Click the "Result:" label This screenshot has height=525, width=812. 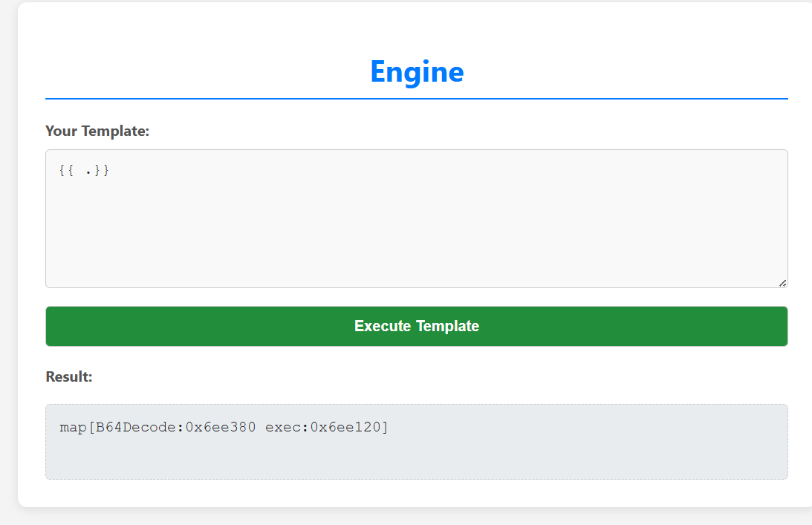(69, 376)
